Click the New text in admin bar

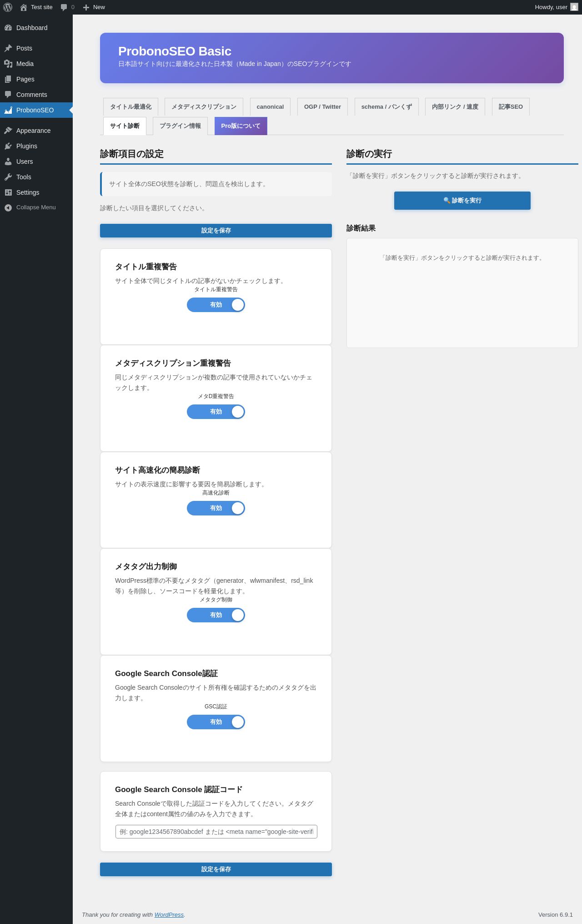coord(99,7)
